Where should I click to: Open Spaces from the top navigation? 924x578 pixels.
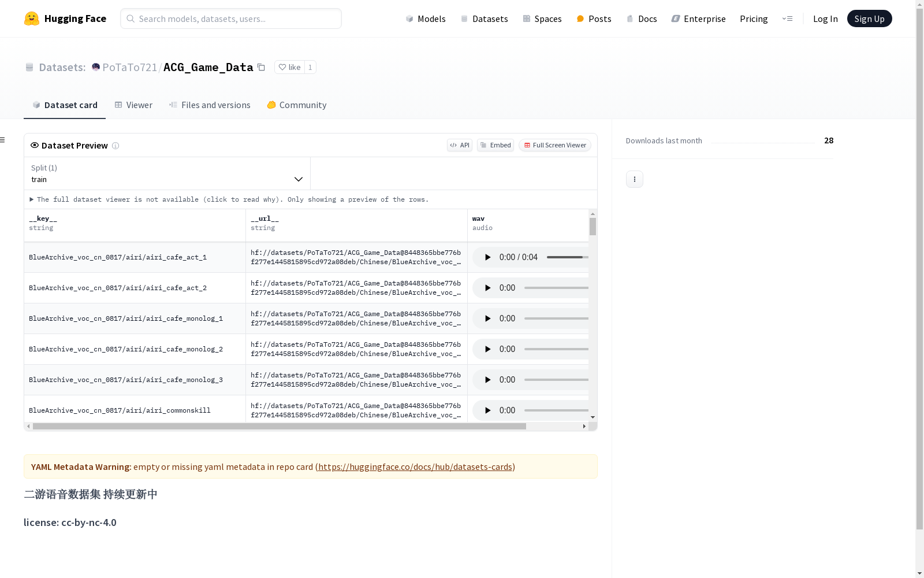click(542, 18)
